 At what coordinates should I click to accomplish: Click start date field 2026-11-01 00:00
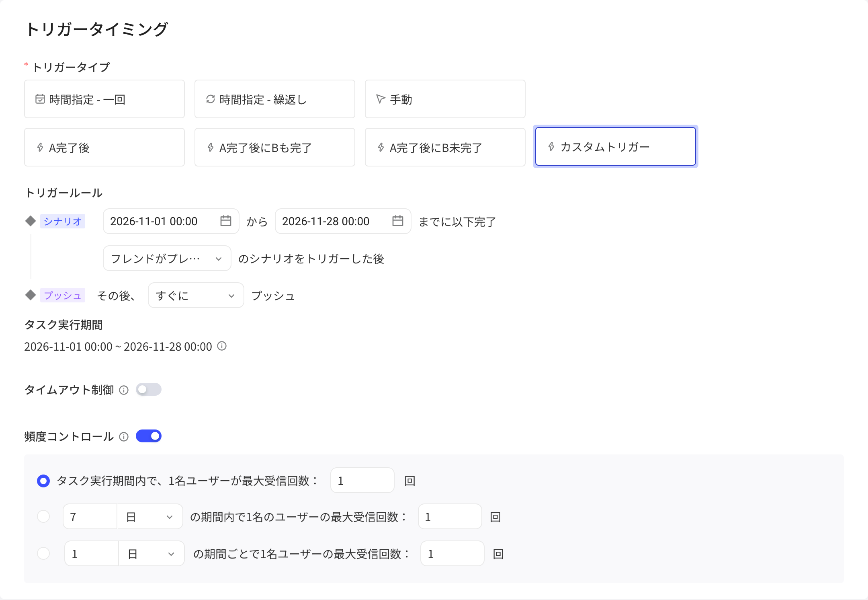pyautogui.click(x=171, y=221)
